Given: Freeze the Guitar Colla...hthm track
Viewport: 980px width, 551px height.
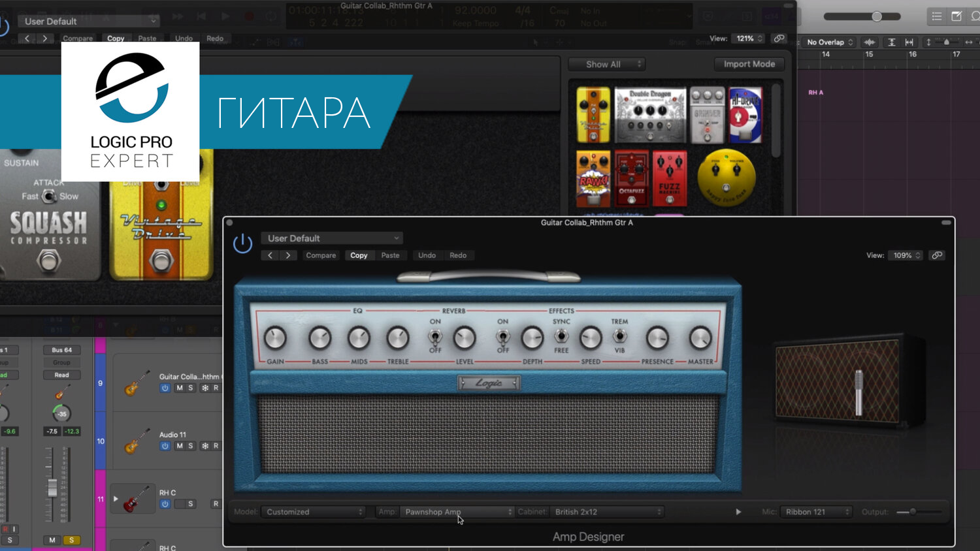Looking at the screenshot, I should (204, 388).
